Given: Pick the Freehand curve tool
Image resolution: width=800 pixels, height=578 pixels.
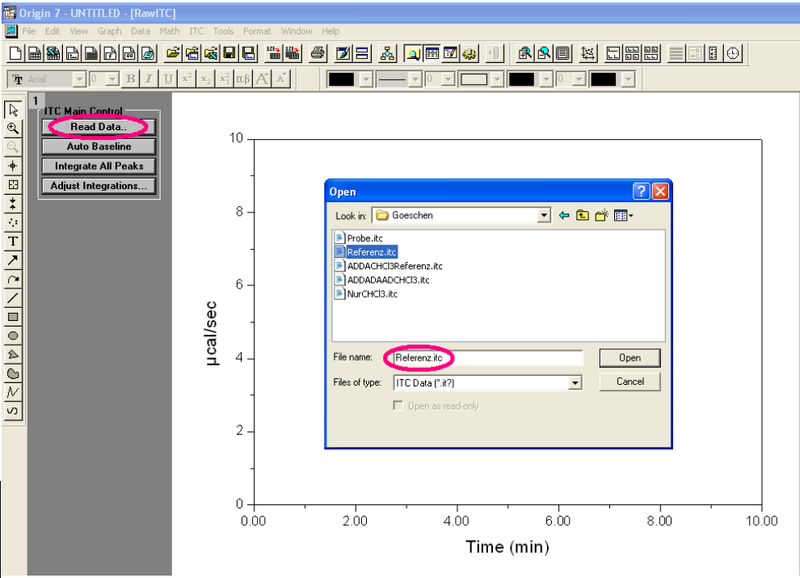Looking at the screenshot, I should tap(13, 411).
